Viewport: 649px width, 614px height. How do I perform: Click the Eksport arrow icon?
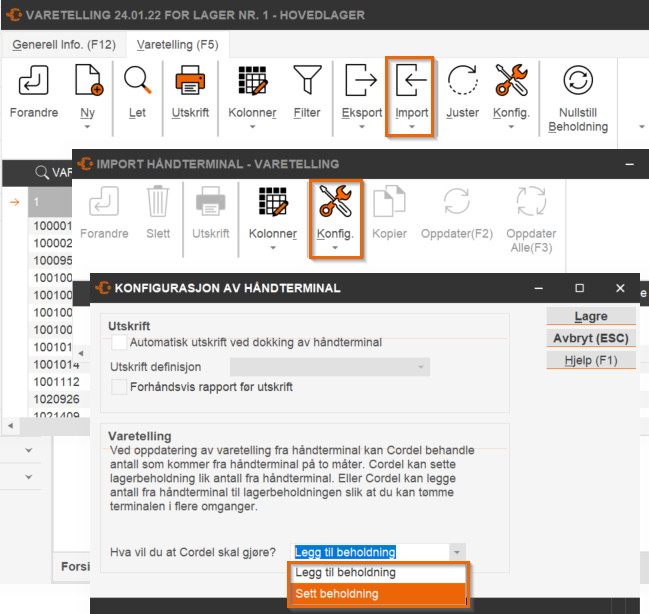[361, 80]
